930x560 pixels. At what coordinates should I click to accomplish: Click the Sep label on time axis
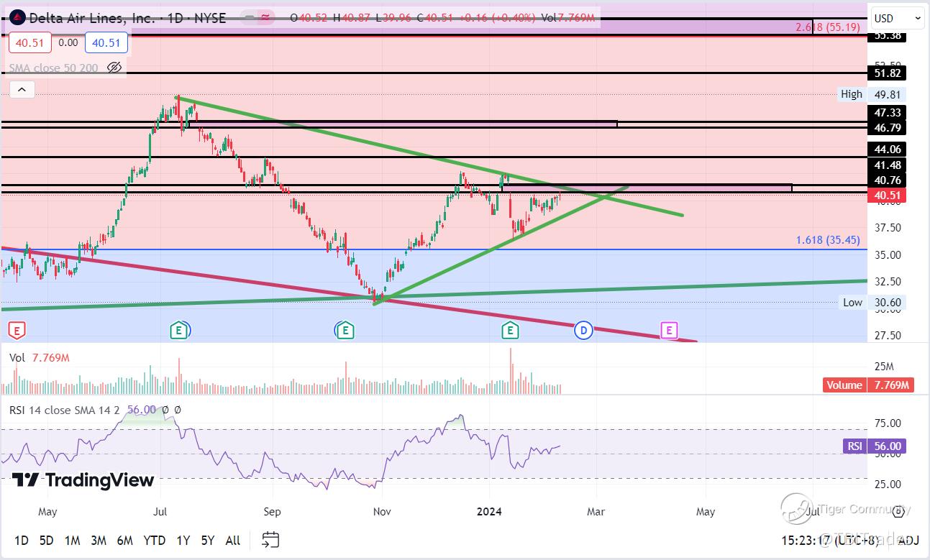pos(273,512)
